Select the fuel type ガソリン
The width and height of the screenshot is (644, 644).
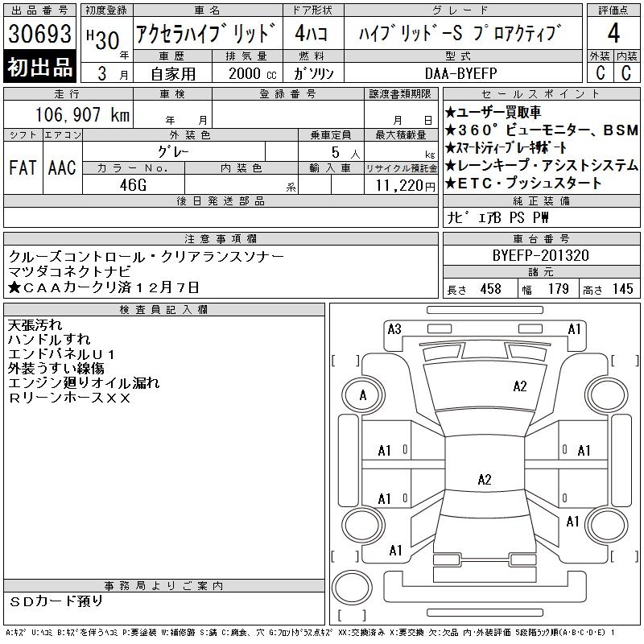pyautogui.click(x=313, y=74)
